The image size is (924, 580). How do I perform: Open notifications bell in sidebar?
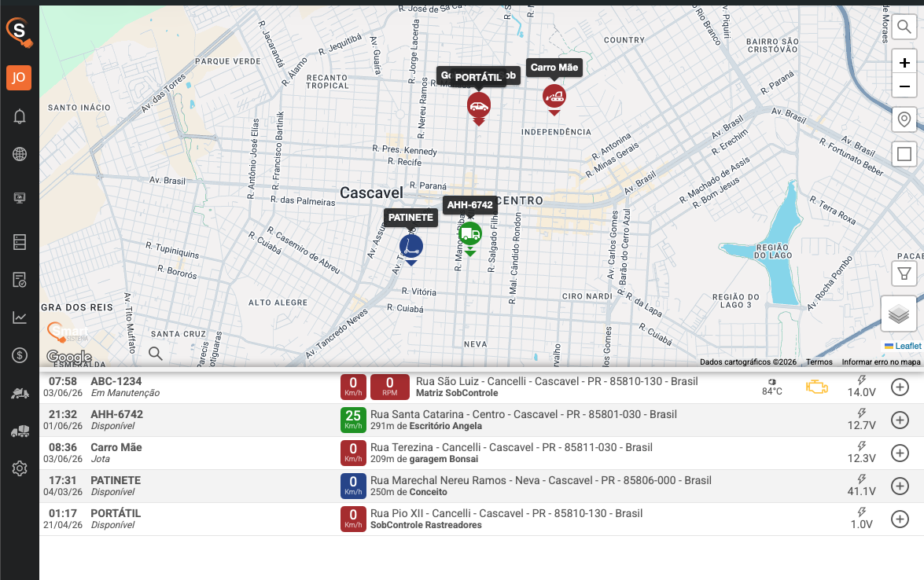[20, 116]
